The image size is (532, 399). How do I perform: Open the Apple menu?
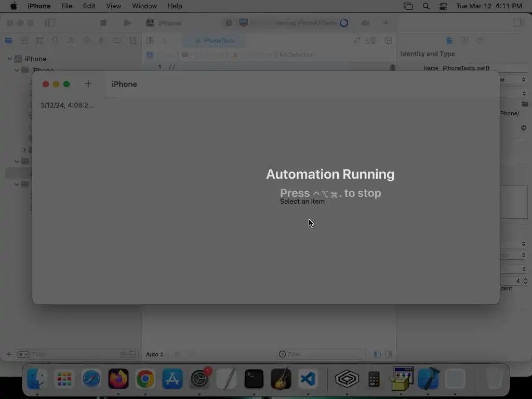pos(13,6)
